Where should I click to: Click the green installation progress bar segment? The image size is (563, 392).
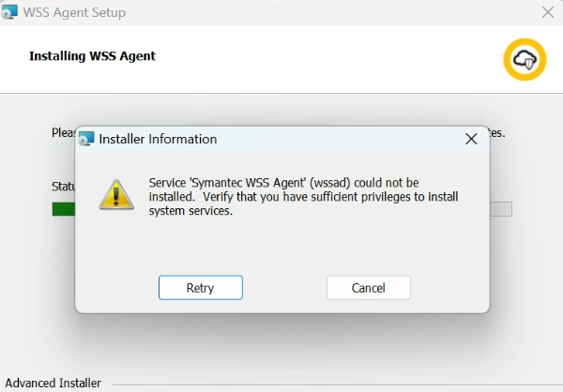pos(63,209)
